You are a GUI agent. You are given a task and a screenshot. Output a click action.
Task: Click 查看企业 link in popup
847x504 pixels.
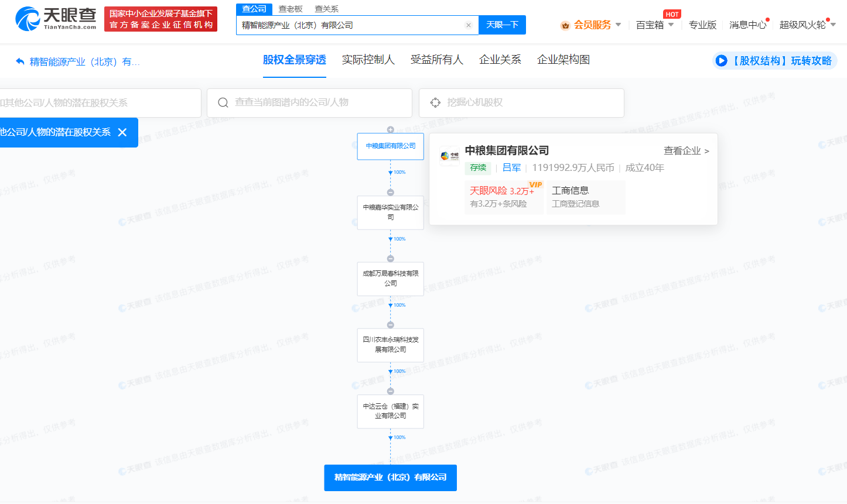686,151
